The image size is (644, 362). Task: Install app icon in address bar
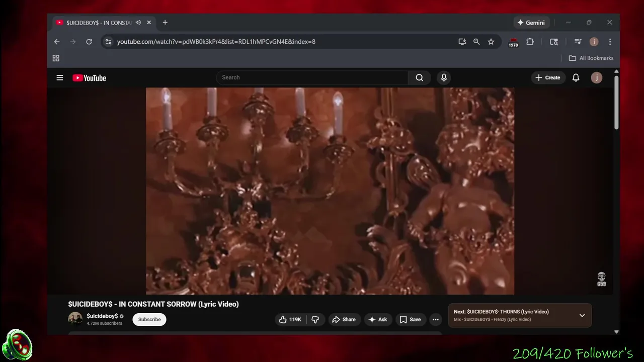pyautogui.click(x=462, y=42)
